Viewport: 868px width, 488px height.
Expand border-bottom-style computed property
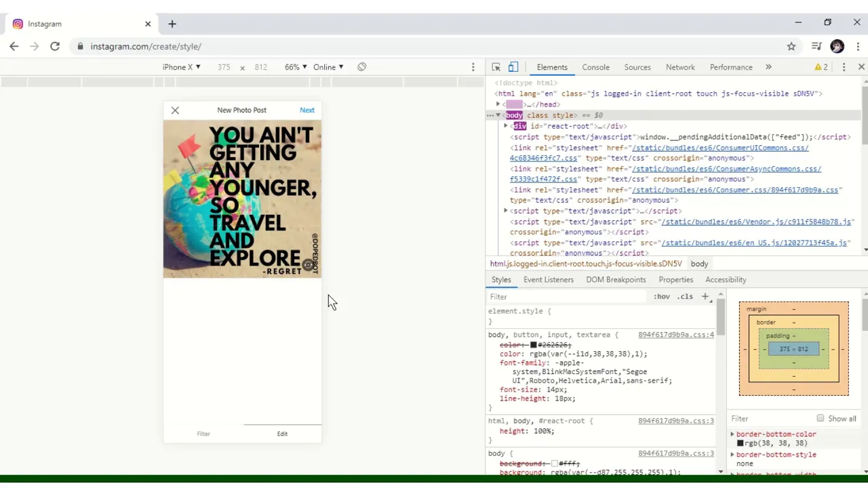pyautogui.click(x=732, y=455)
